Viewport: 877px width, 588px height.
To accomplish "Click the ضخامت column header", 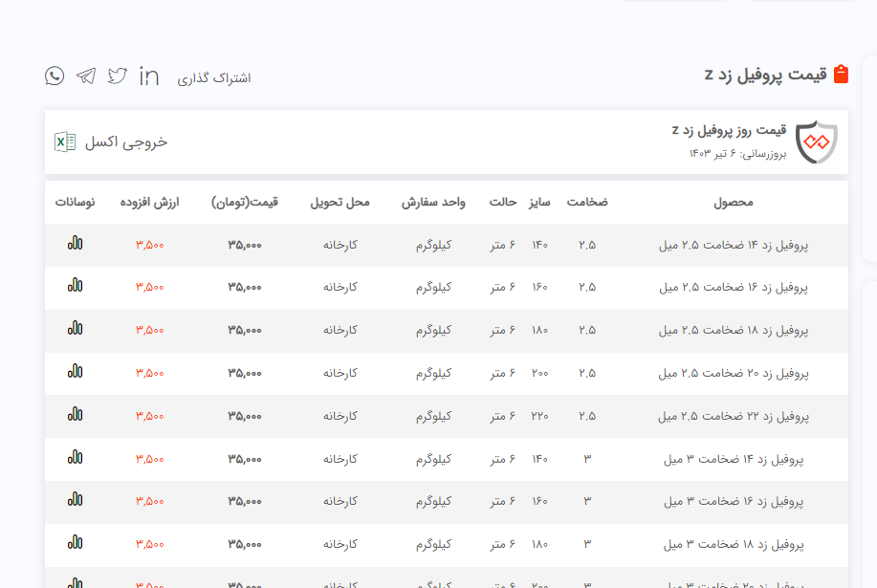I will 587,203.
